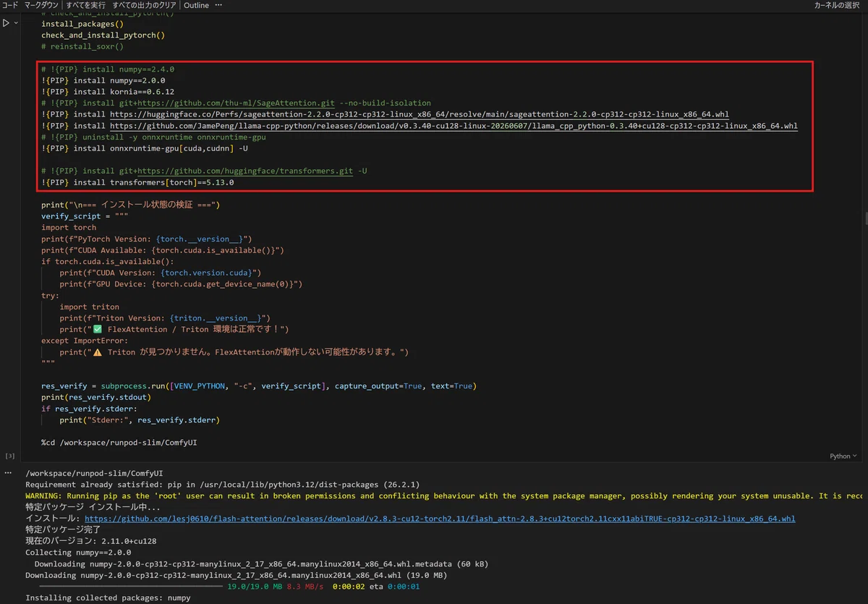Open the notebook Outline

pyautogui.click(x=196, y=5)
